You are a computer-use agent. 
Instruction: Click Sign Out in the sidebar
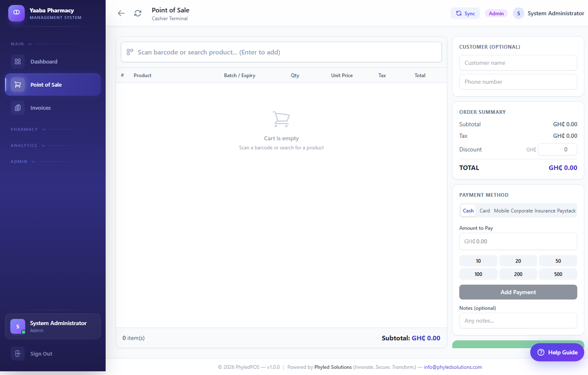[x=53, y=354]
